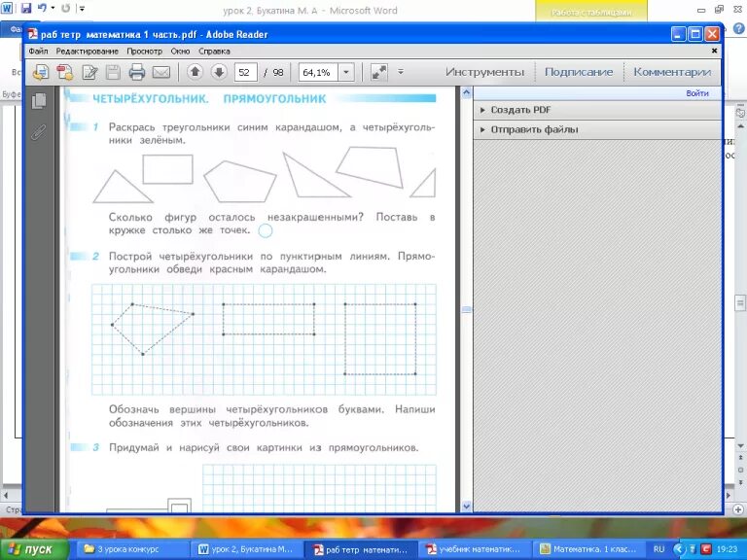This screenshot has width=747, height=560.
Task: Open the Undo history dropdown arrow in Word
Action: point(53,8)
